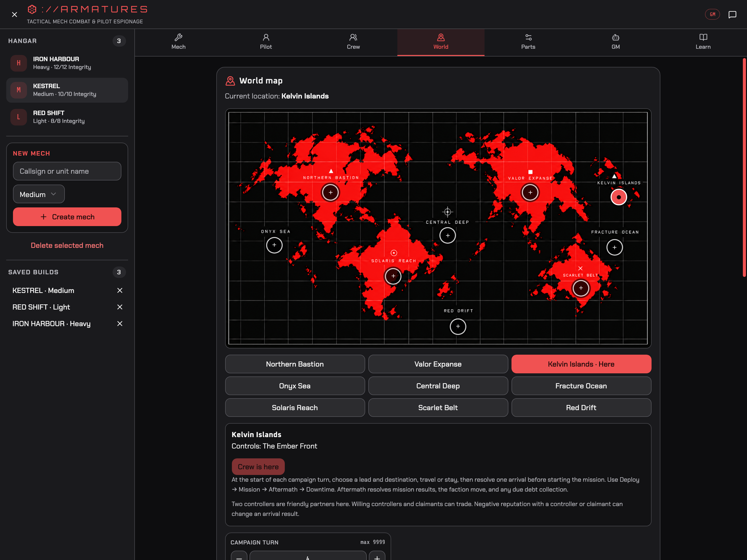Select KESTREL mech in hangar
The image size is (747, 560).
pyautogui.click(x=67, y=90)
